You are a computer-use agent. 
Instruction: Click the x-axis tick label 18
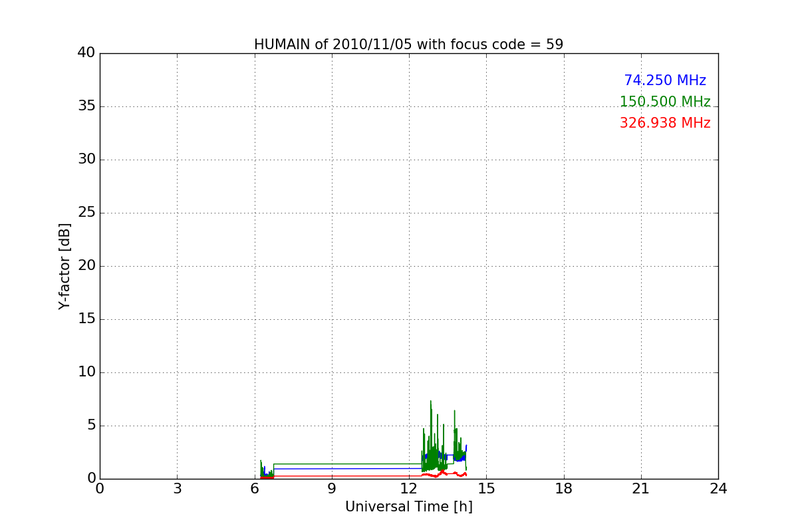pos(564,489)
